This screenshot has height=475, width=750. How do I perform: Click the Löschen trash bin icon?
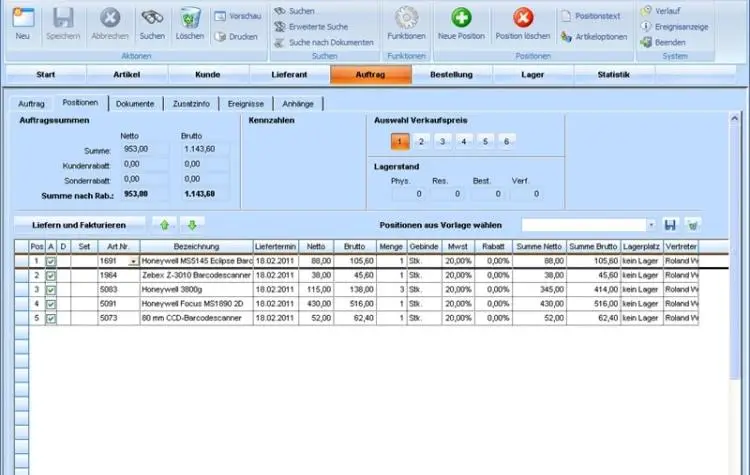(x=190, y=17)
